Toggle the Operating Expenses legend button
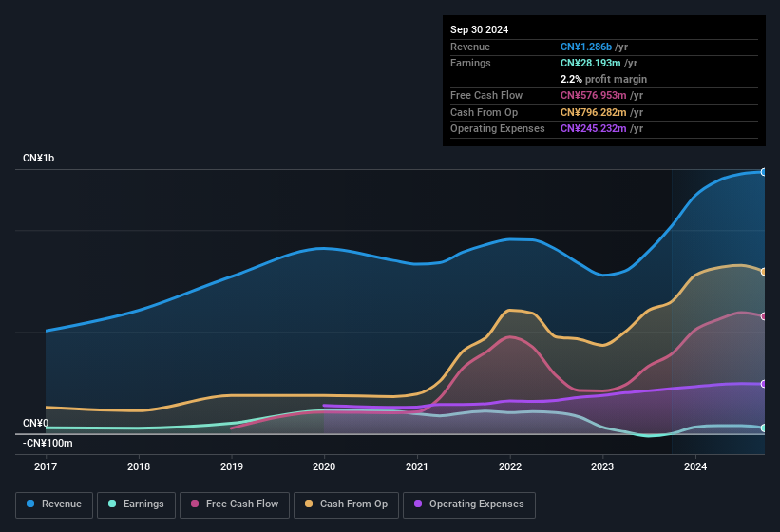Image resolution: width=780 pixels, height=532 pixels. click(469, 504)
